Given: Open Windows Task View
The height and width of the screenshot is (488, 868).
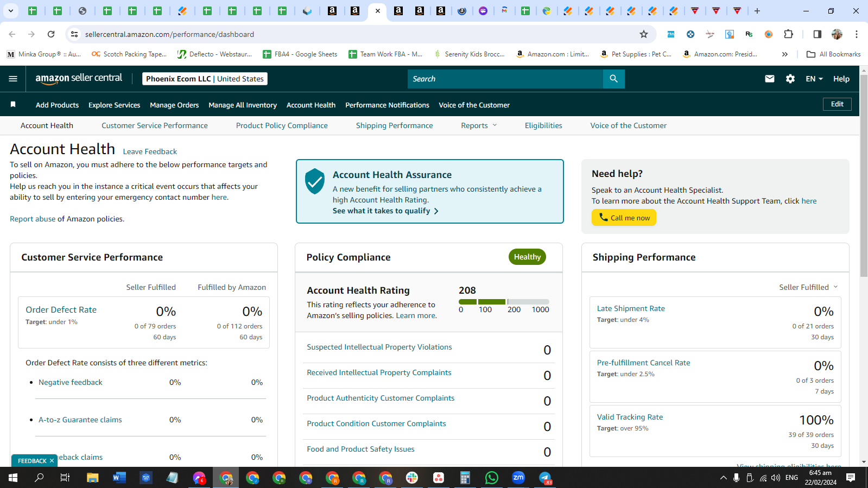Looking at the screenshot, I should click(x=65, y=478).
